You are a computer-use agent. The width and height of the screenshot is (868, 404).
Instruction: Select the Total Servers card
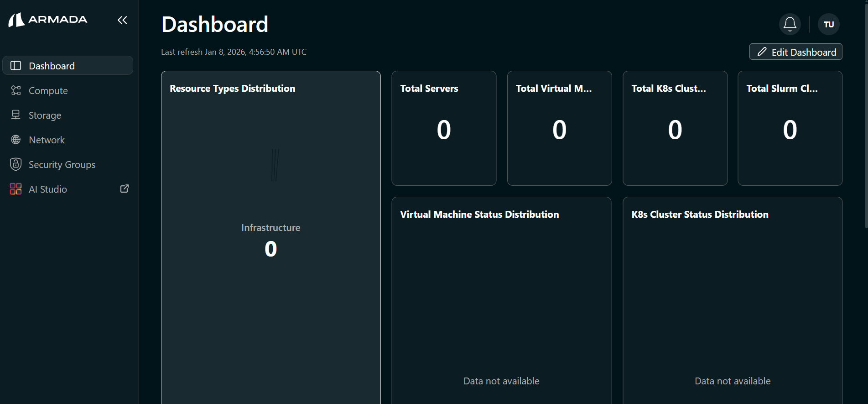tap(443, 128)
